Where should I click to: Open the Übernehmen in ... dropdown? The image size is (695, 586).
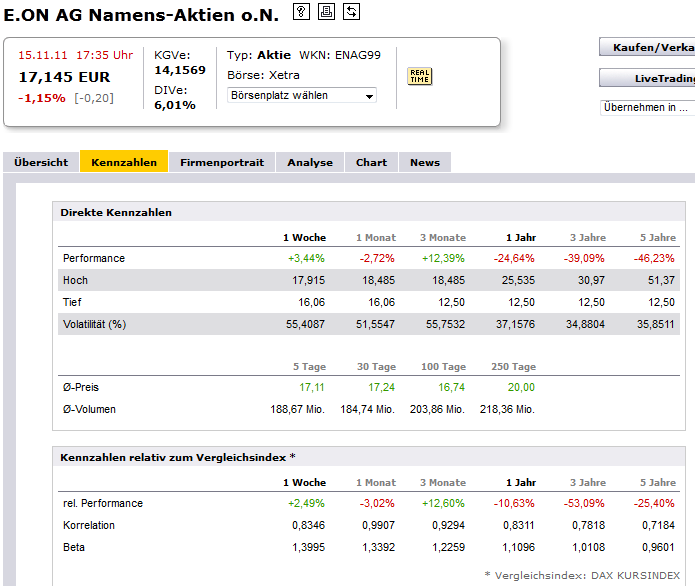point(647,107)
